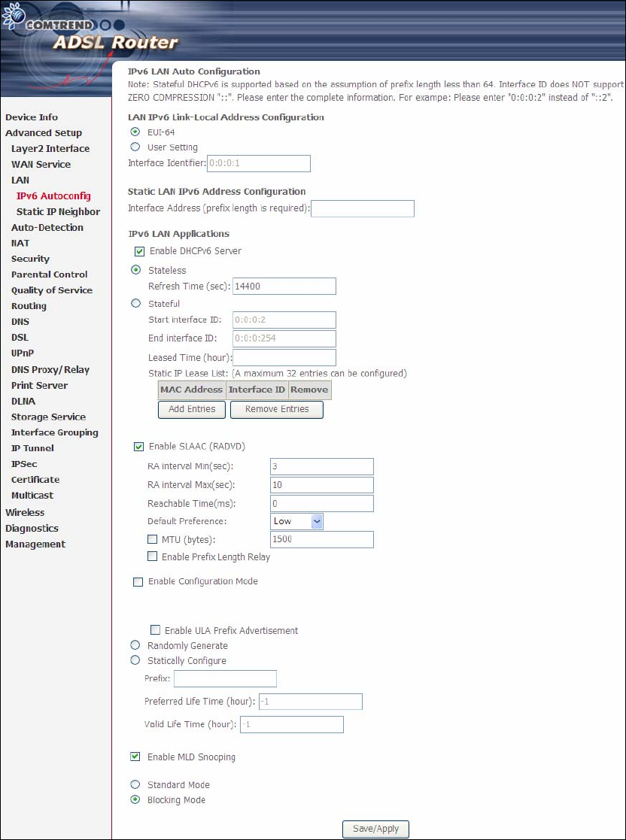626x840 pixels.
Task: Open IPSec sidebar item
Action: (24, 464)
